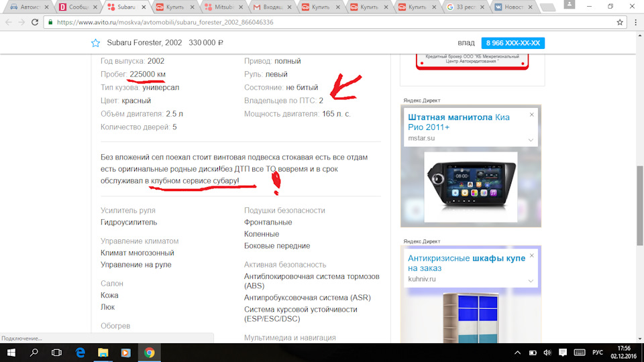Open Антикризисные шкафы купе ad link
Image resolution: width=644 pixels, height=362 pixels.
click(x=467, y=263)
